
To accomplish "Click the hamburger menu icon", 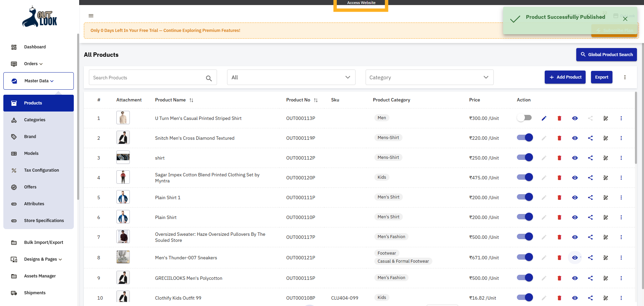I will 91,16.
